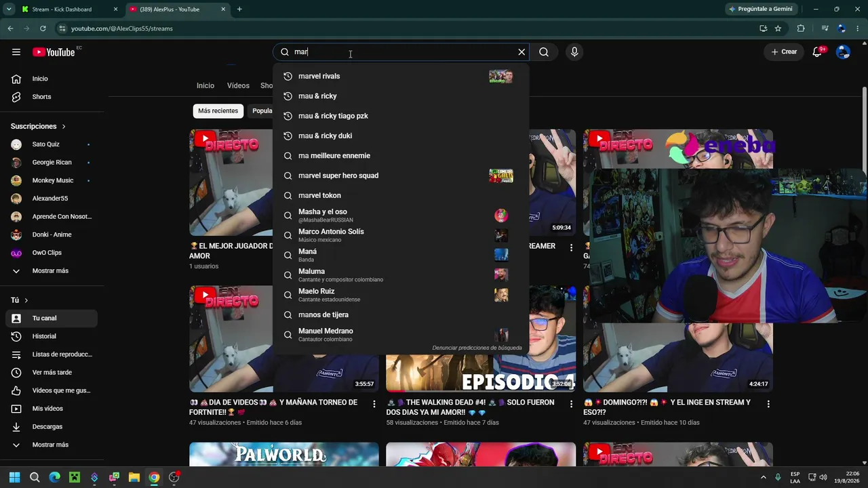The width and height of the screenshot is (868, 488).
Task: Expand Mostrar más below Descargas
Action: (52, 445)
